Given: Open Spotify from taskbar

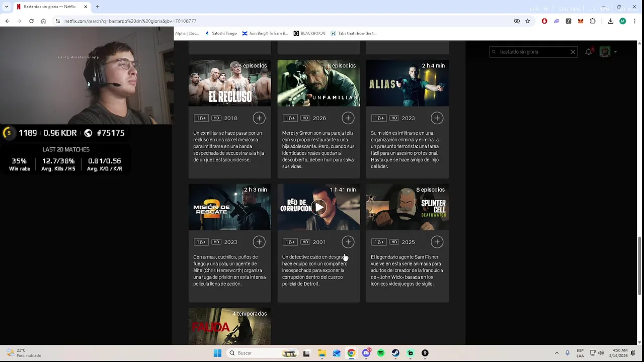Looking at the screenshot, I should [381, 353].
